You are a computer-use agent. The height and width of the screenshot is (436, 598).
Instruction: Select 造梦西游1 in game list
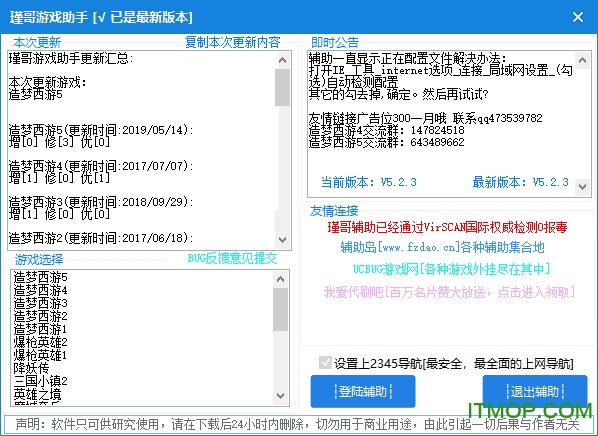40,329
